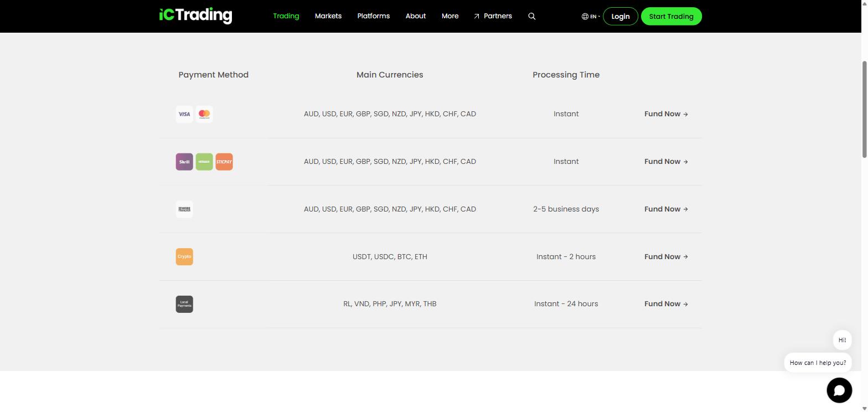Viewport: 868px width, 412px height.
Task: Click the 'How can I help you?' bubble
Action: [x=818, y=363]
